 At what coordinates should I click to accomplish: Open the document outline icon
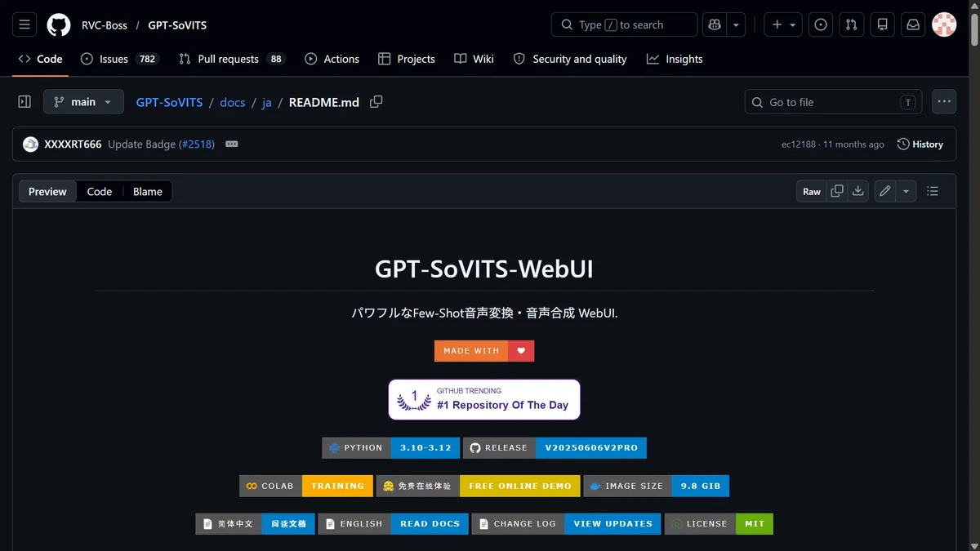click(x=933, y=192)
